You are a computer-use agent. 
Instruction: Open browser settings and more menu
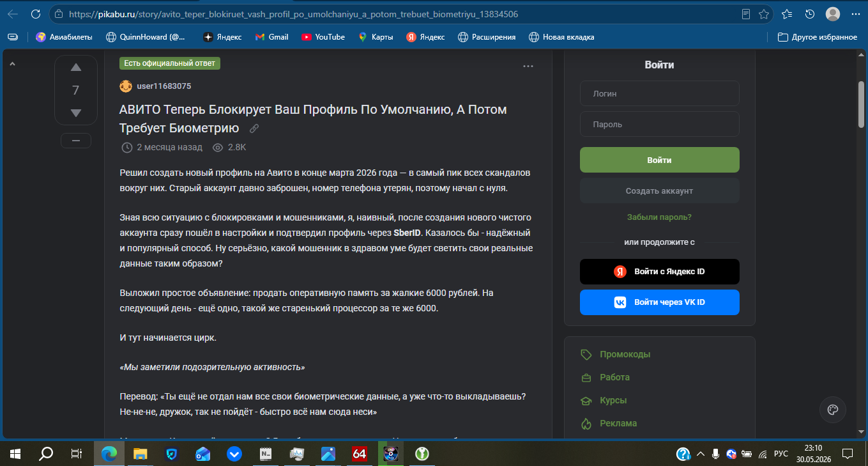coord(855,14)
